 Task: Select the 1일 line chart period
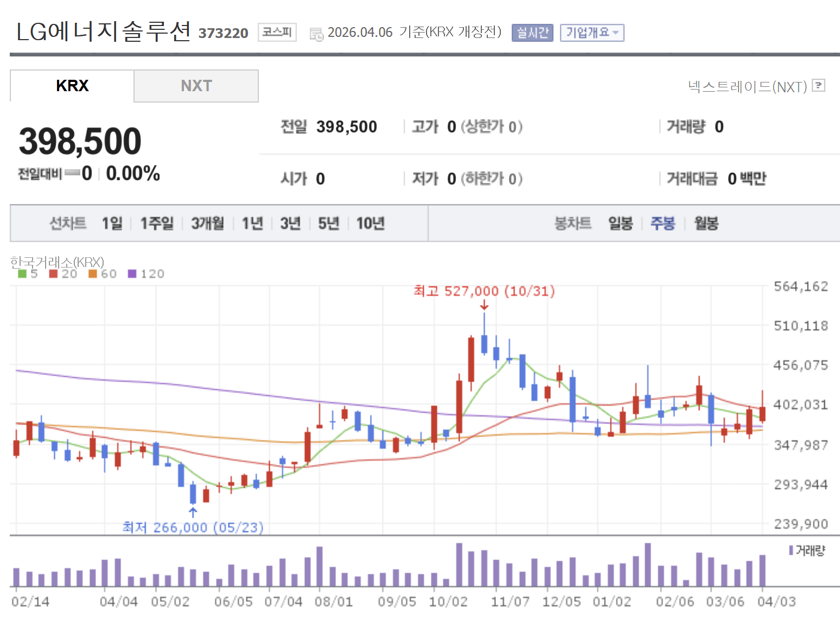click(x=112, y=223)
